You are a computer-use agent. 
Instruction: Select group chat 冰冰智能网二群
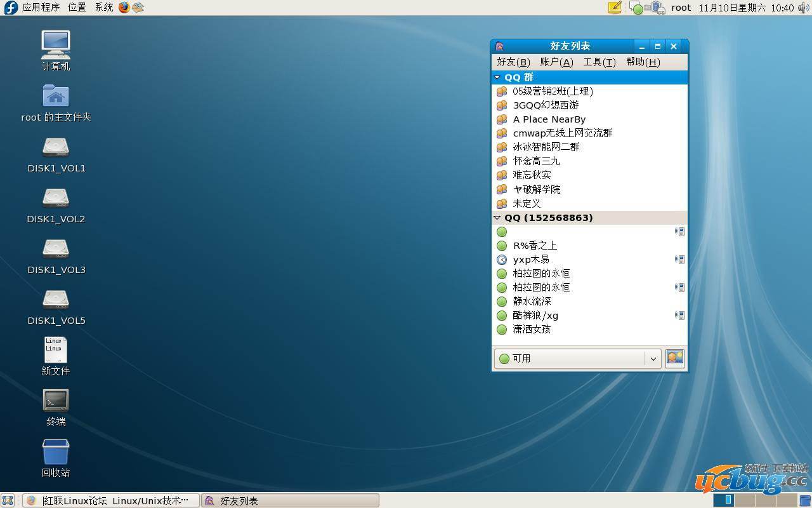coord(589,147)
